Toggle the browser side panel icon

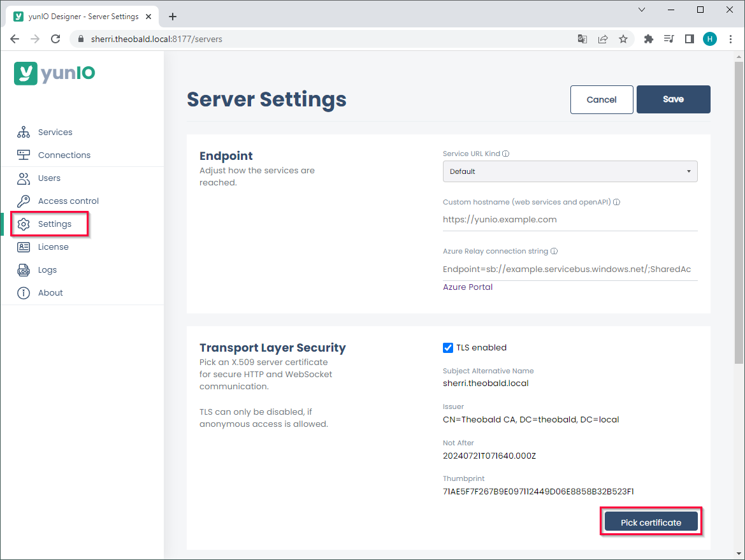(689, 39)
